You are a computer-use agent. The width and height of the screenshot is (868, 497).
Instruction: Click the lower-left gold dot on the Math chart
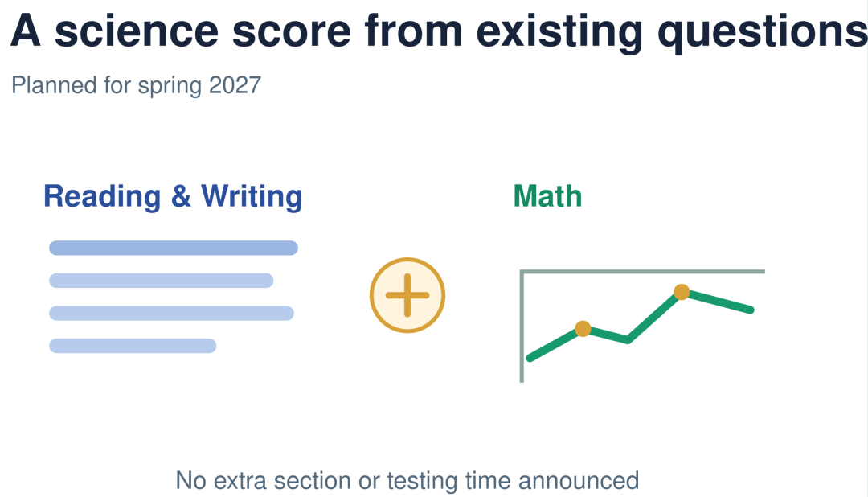(583, 329)
